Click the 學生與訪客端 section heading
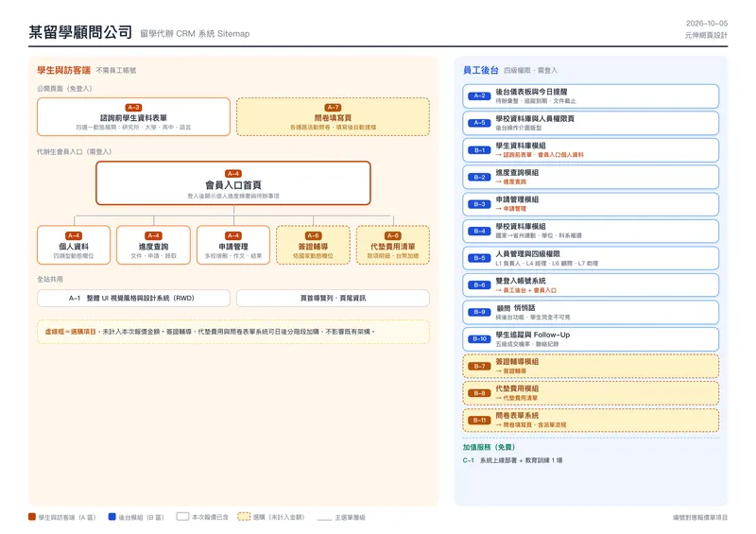This screenshot has height=534, width=756. click(63, 71)
